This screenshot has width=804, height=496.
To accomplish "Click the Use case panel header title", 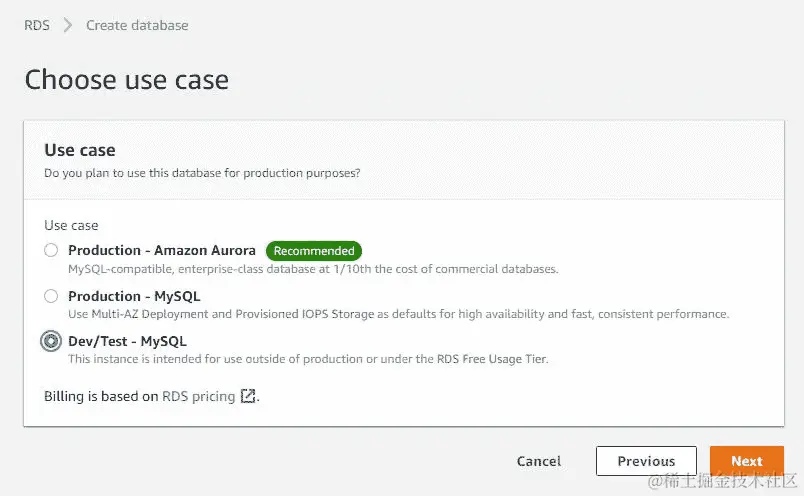I will pyautogui.click(x=80, y=150).
